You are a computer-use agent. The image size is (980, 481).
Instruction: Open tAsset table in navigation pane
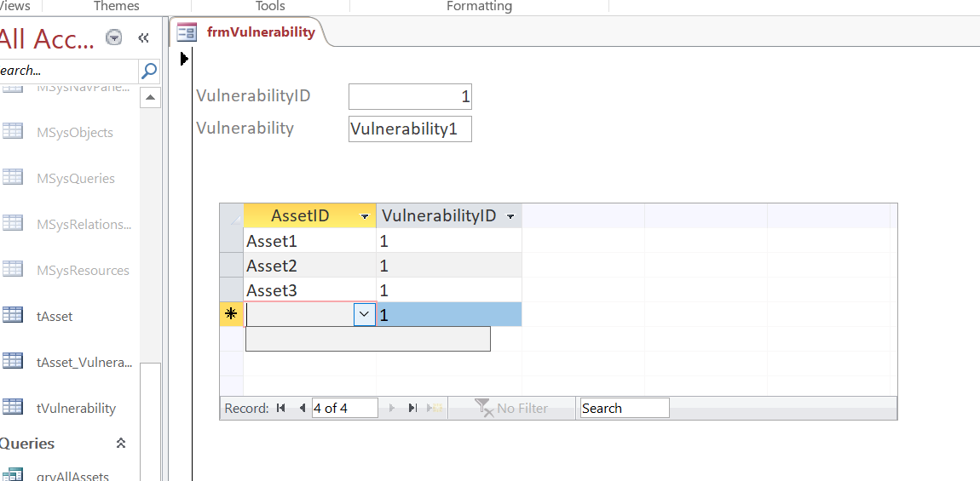pos(55,316)
